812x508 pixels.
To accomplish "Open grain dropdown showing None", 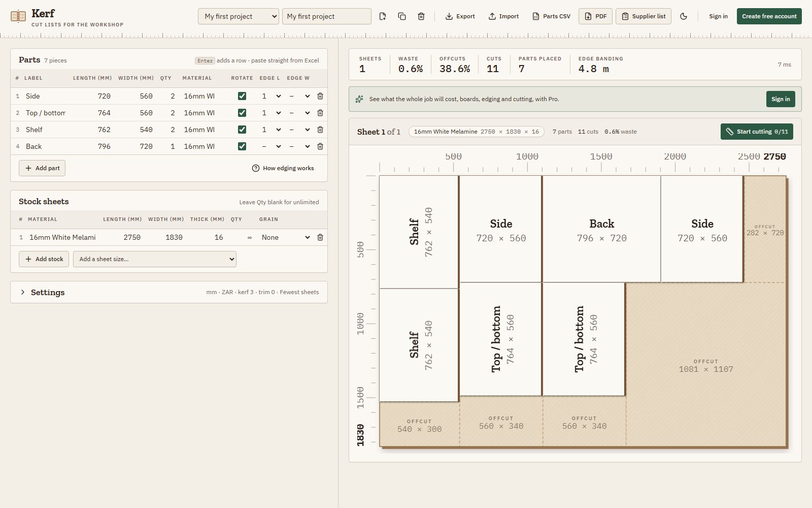I will (285, 237).
